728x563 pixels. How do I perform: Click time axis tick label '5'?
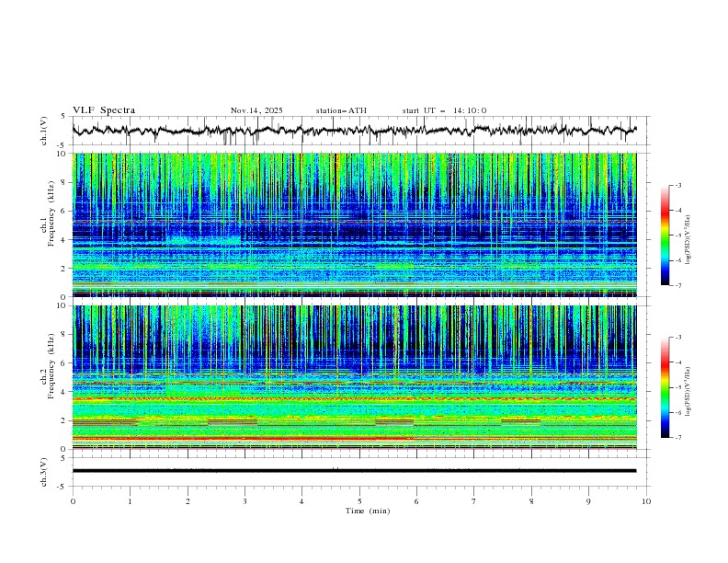coord(359,501)
